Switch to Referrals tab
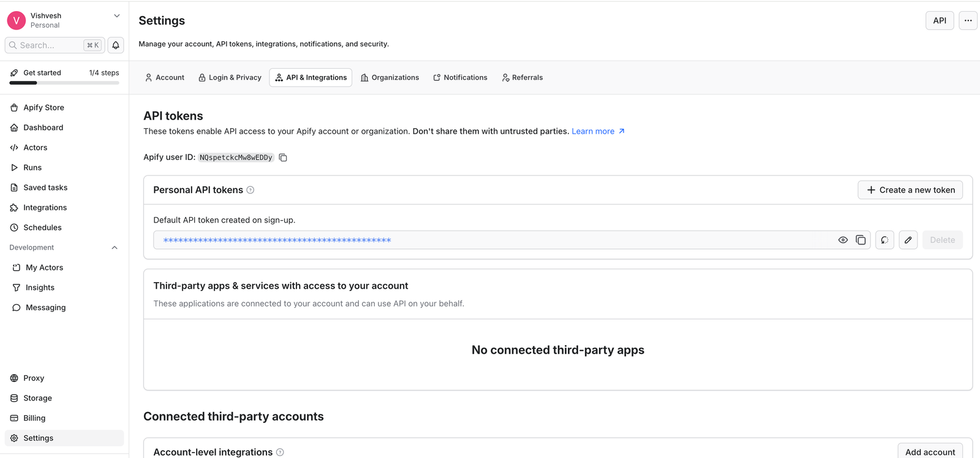This screenshot has height=458, width=980. click(522, 77)
